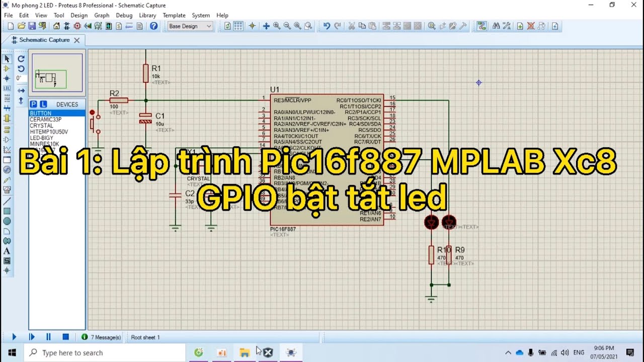Pick parts from libraries magnifier icon
Viewport: 644px width, 362px height.
tap(432, 26)
